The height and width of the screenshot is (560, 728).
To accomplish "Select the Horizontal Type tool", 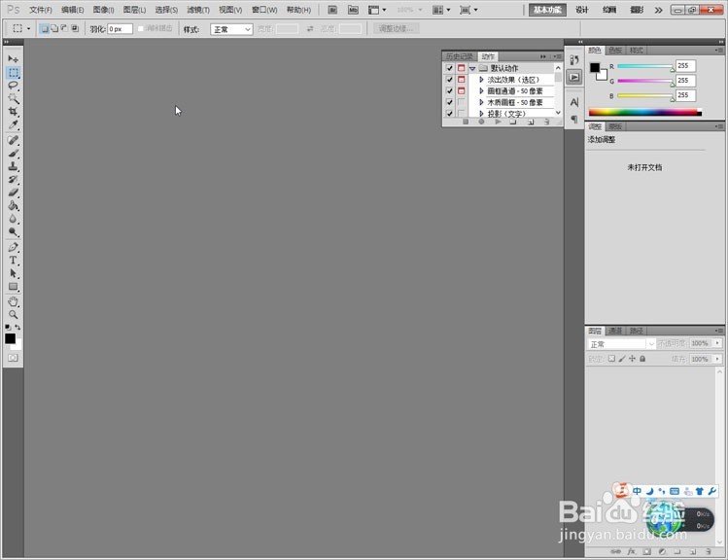I will tap(13, 260).
